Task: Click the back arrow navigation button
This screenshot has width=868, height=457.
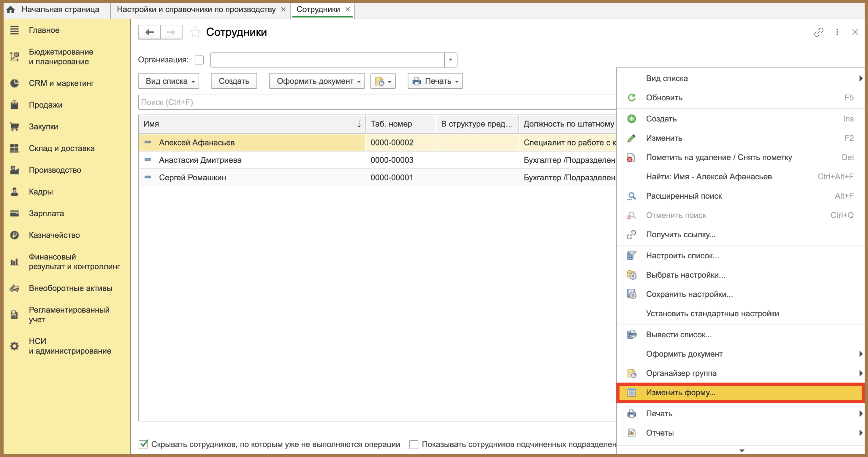Action: tap(150, 32)
